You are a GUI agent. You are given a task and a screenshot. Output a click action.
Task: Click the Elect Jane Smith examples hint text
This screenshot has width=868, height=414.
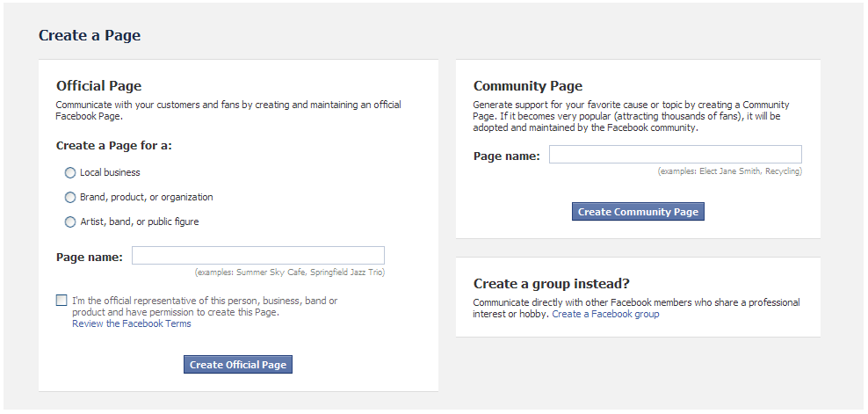click(729, 171)
